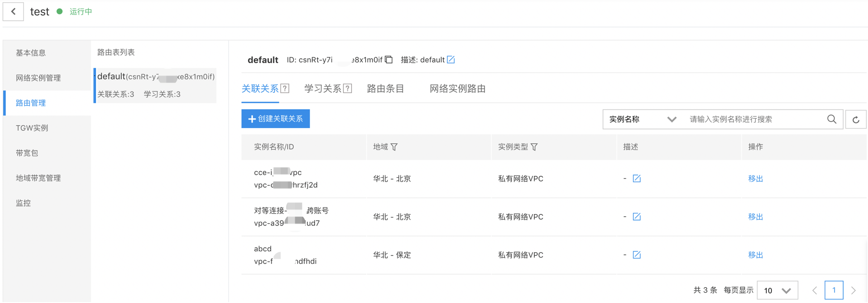Open help icon beside 关联关系 tab

285,88
